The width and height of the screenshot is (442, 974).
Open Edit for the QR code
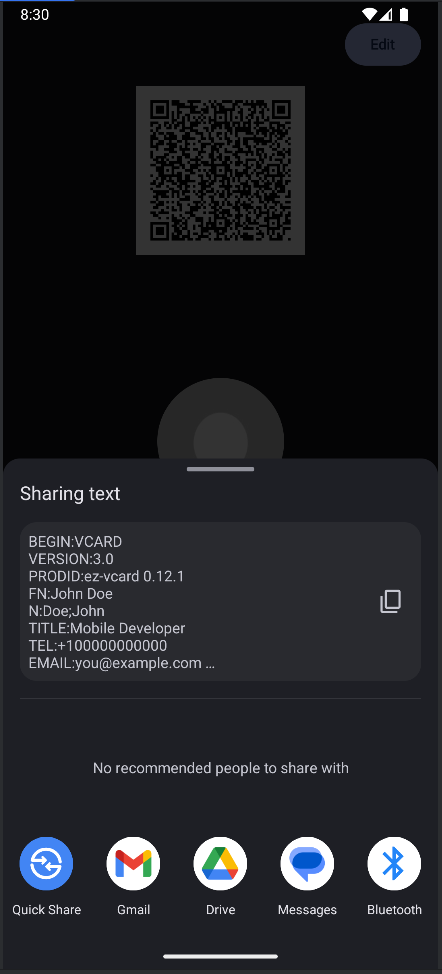click(383, 45)
